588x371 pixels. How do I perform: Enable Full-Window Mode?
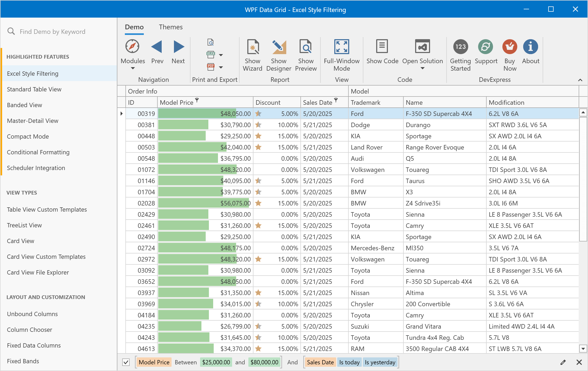coord(341,47)
